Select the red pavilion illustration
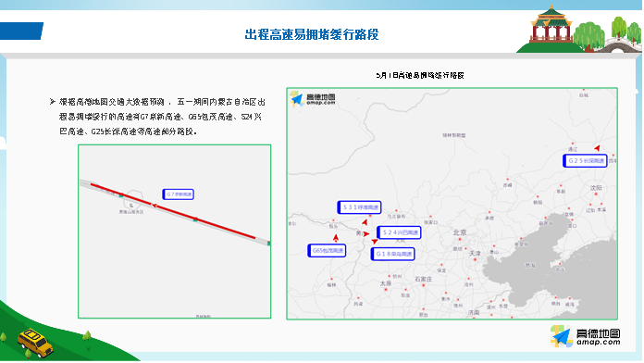The height and width of the screenshot is (363, 644). (x=551, y=24)
